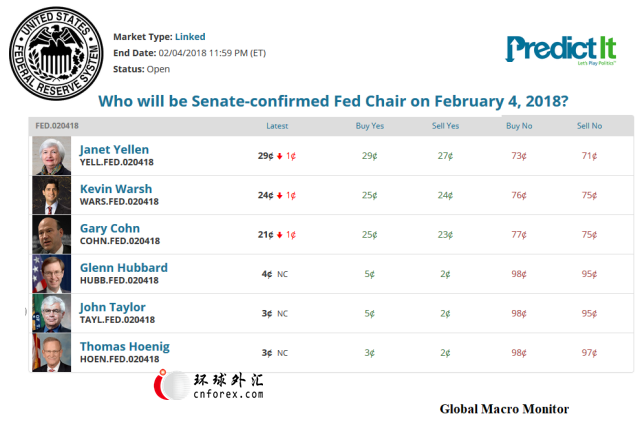Click the Linked market type link
The height and width of the screenshot is (423, 640).
[x=189, y=37]
